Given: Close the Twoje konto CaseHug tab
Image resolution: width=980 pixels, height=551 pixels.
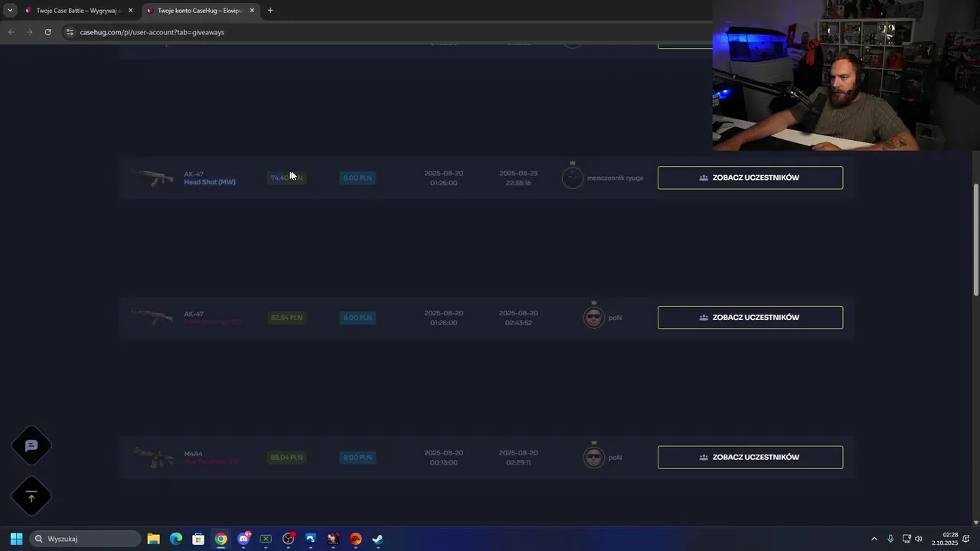Looking at the screenshot, I should pyautogui.click(x=252, y=11).
